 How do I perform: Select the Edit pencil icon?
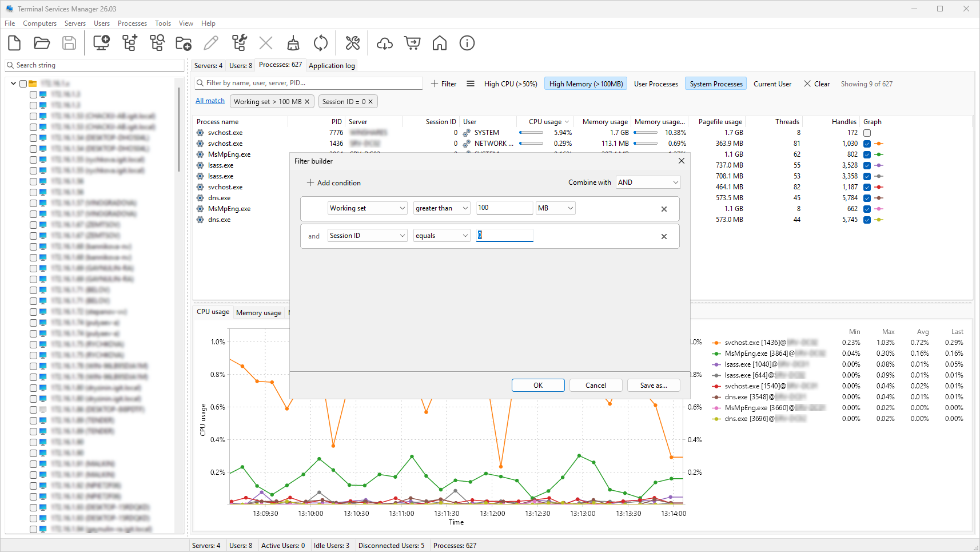[x=211, y=43]
